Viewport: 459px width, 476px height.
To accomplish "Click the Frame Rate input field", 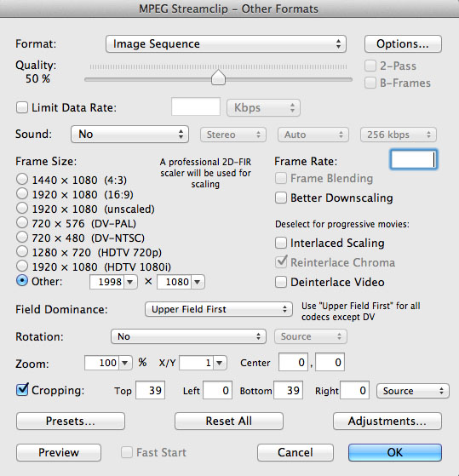I will (x=414, y=159).
